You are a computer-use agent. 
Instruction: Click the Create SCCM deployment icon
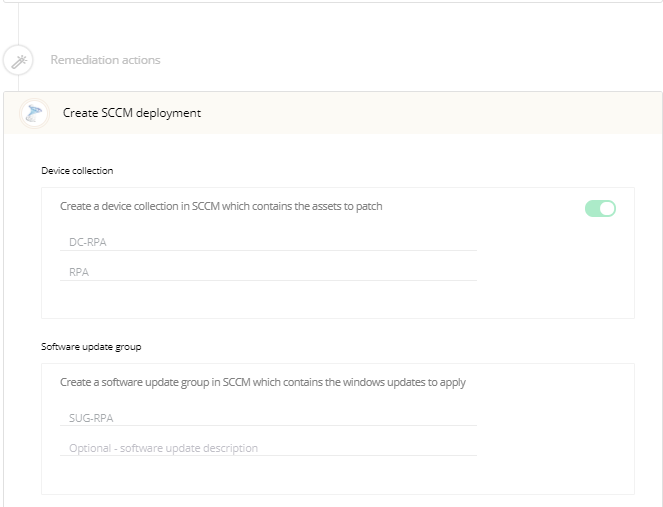[x=34, y=113]
